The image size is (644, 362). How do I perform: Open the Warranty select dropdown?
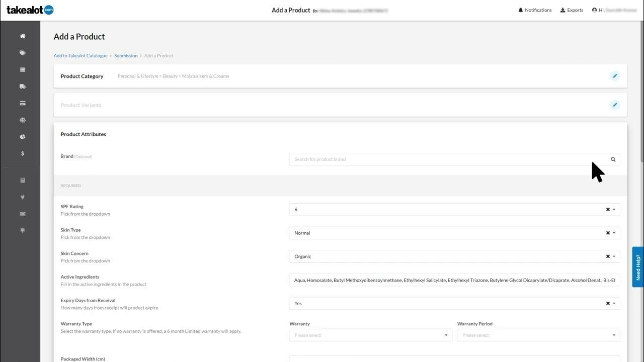(x=371, y=335)
